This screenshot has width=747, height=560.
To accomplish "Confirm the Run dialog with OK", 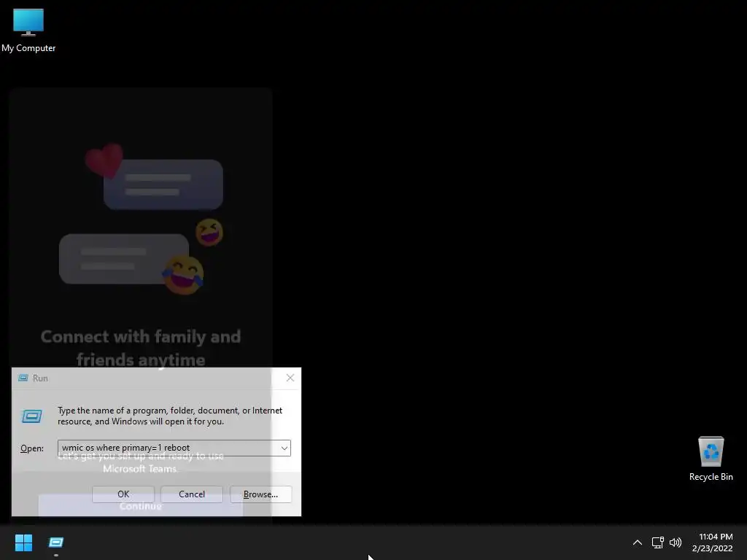I will click(123, 494).
